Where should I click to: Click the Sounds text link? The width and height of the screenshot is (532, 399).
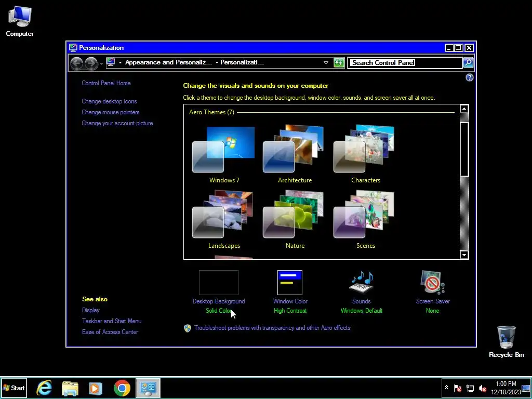coord(362,301)
